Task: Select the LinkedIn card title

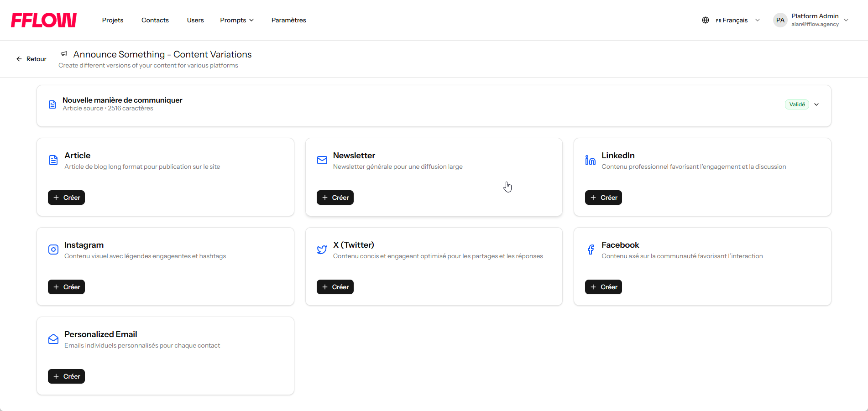Action: (x=618, y=156)
